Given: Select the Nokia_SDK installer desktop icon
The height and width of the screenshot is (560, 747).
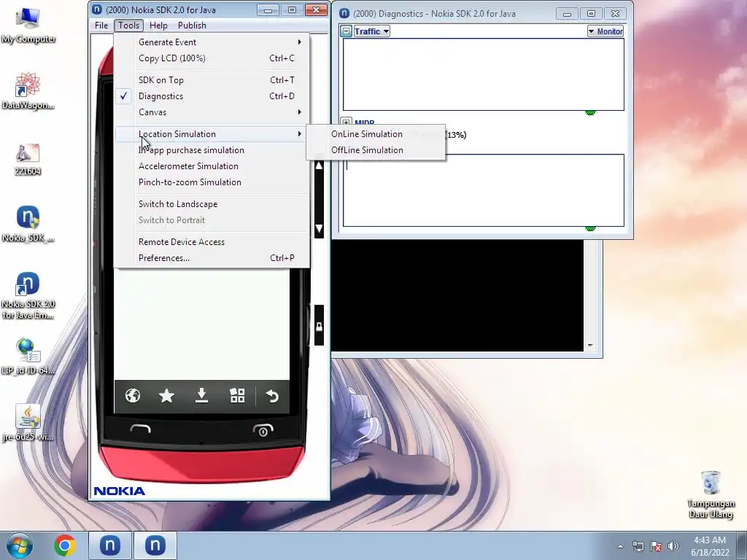Looking at the screenshot, I should [x=28, y=224].
